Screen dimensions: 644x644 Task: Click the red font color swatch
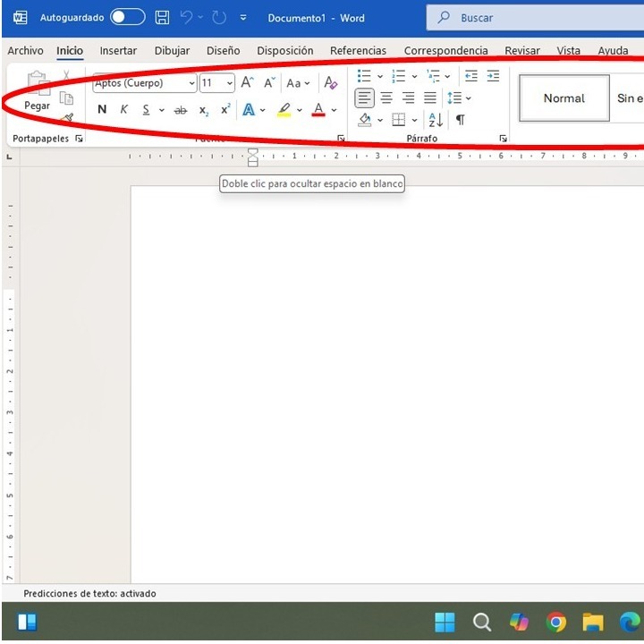(318, 110)
